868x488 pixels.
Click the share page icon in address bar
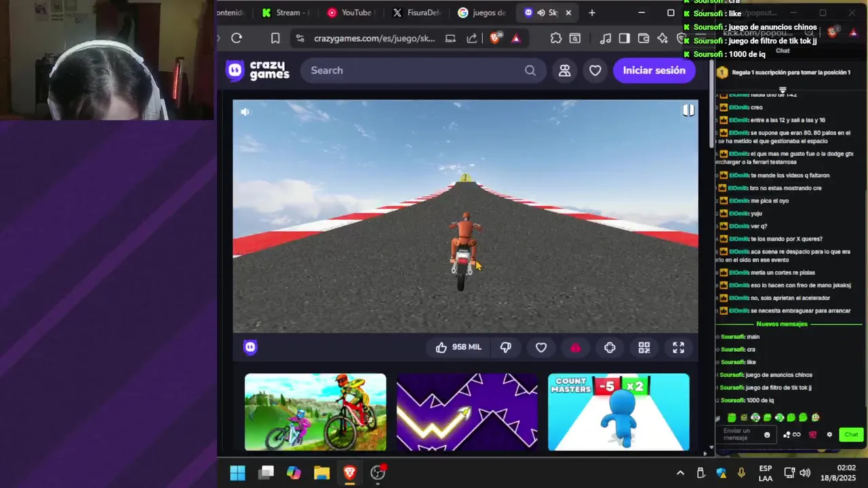coord(472,39)
